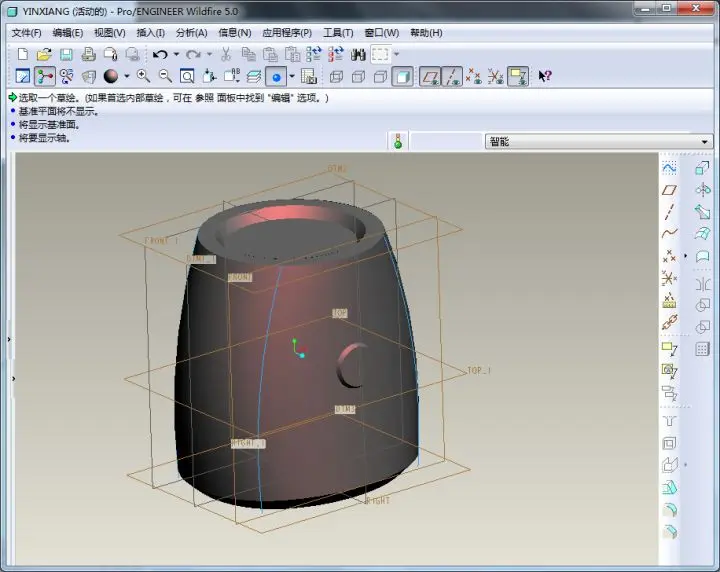Click the binoculars Find tool
Image resolution: width=720 pixels, height=572 pixels.
point(358,55)
